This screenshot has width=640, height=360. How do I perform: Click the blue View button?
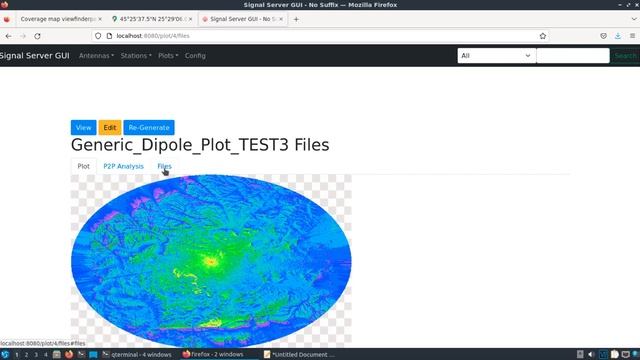tap(83, 127)
